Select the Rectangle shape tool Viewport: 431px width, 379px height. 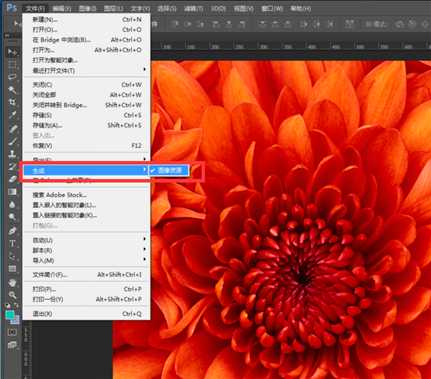[x=12, y=269]
